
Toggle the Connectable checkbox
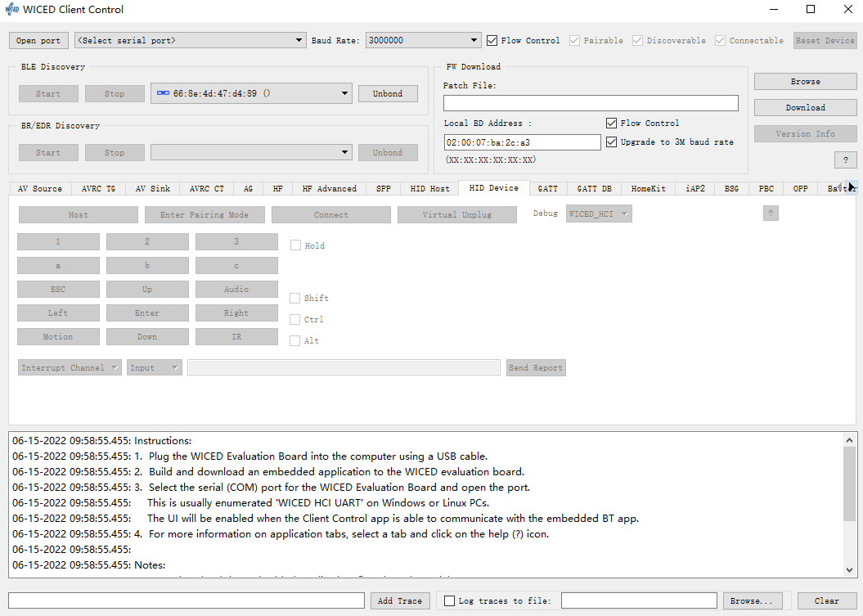pos(720,40)
